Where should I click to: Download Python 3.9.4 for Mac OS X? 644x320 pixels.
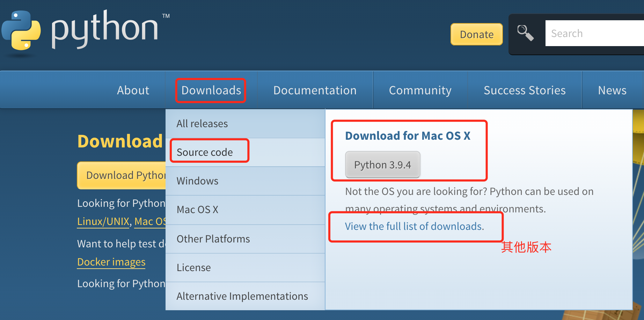click(x=382, y=165)
